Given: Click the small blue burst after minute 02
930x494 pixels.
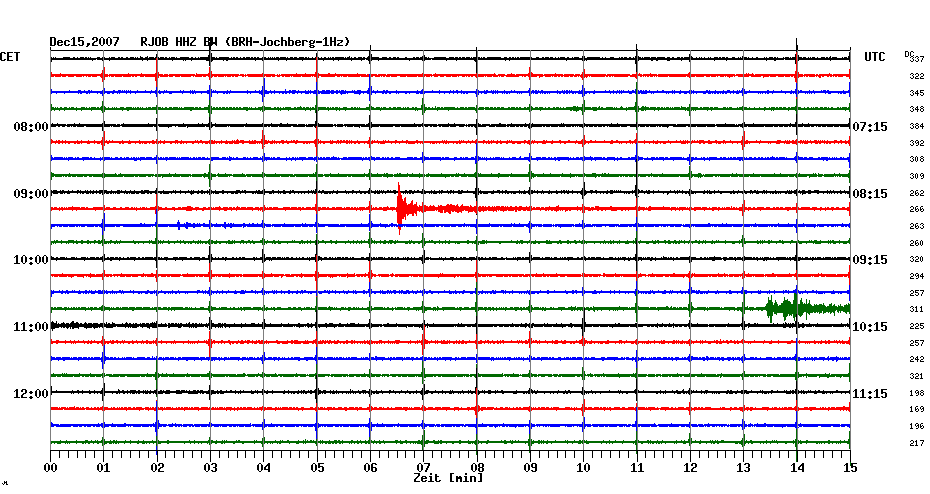Looking at the screenshot, I should (183, 225).
